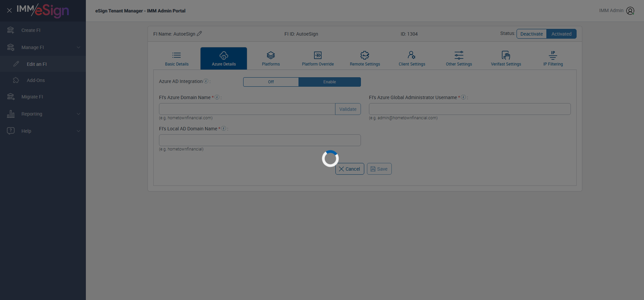Switch to the Platforms tab

pyautogui.click(x=271, y=58)
